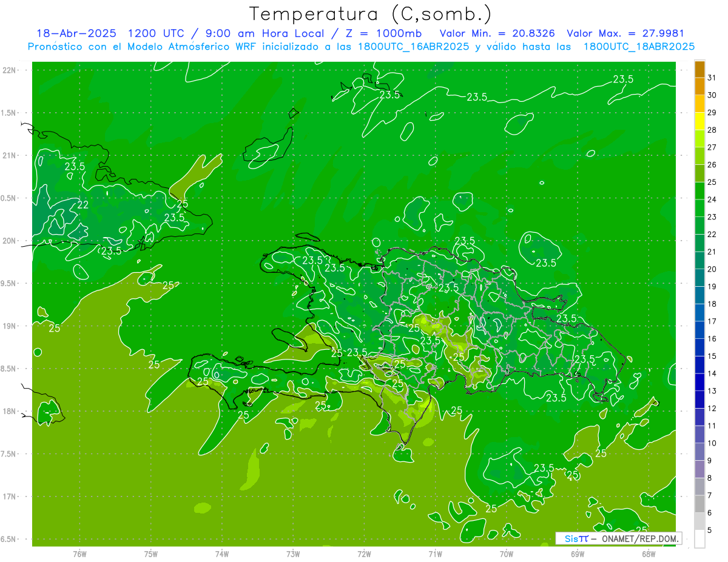
Task: Click the '68W' longitude axis label
Action: [x=649, y=554]
